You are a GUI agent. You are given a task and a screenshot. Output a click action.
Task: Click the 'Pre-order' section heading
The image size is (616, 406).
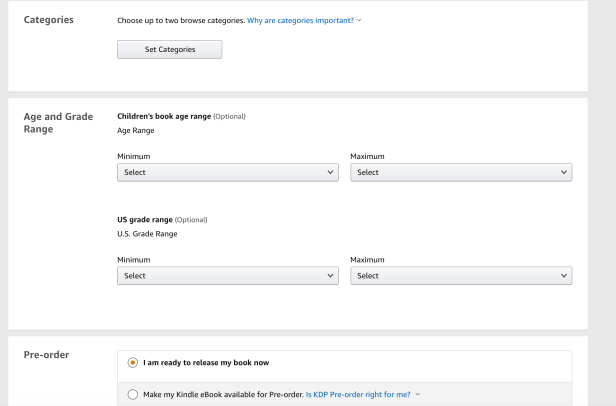48,355
